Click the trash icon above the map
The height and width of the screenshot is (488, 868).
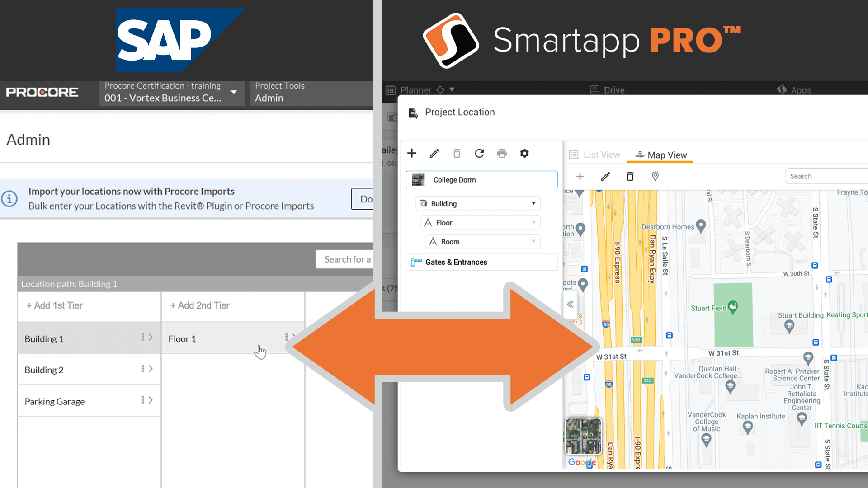[630, 176]
